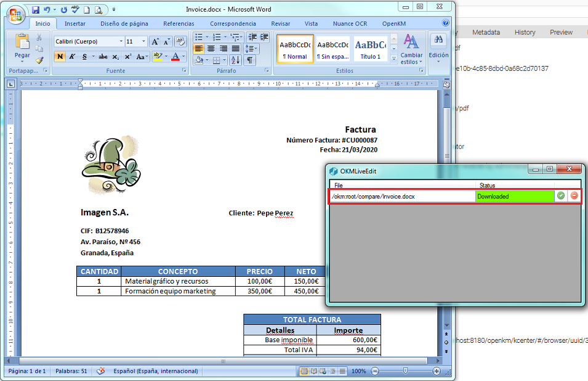Cut the selection with the scissors icon
The height and width of the screenshot is (381, 588).
click(39, 38)
